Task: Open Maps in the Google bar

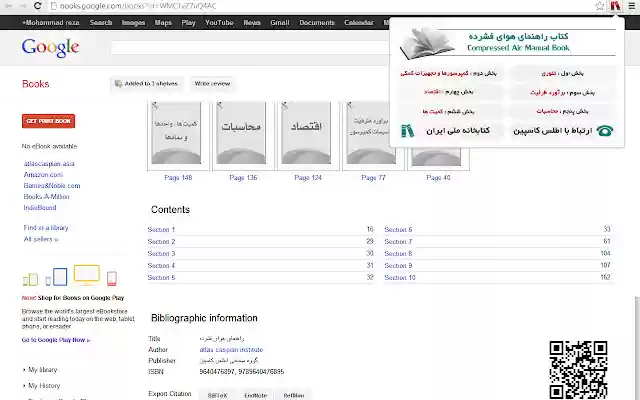Action: tap(163, 23)
